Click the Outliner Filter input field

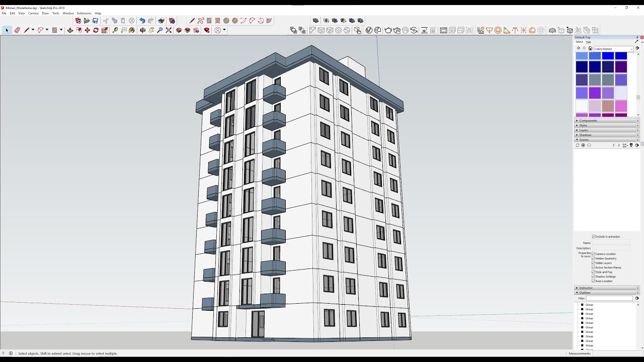pos(609,298)
